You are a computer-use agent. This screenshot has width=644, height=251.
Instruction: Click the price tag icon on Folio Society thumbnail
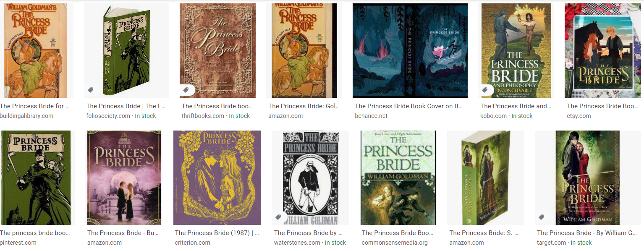pos(90,90)
